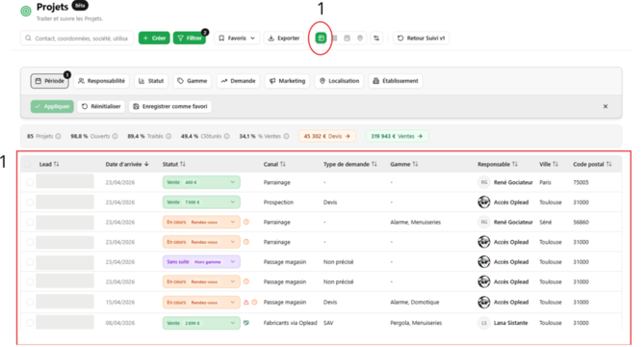This screenshot has width=644, height=347.
Task: Switch to the green table view icon
Action: [321, 39]
